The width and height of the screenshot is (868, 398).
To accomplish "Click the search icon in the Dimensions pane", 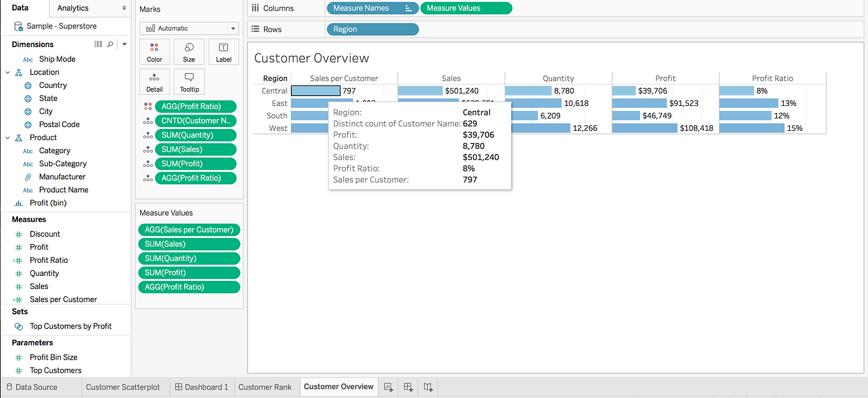I will tap(111, 44).
